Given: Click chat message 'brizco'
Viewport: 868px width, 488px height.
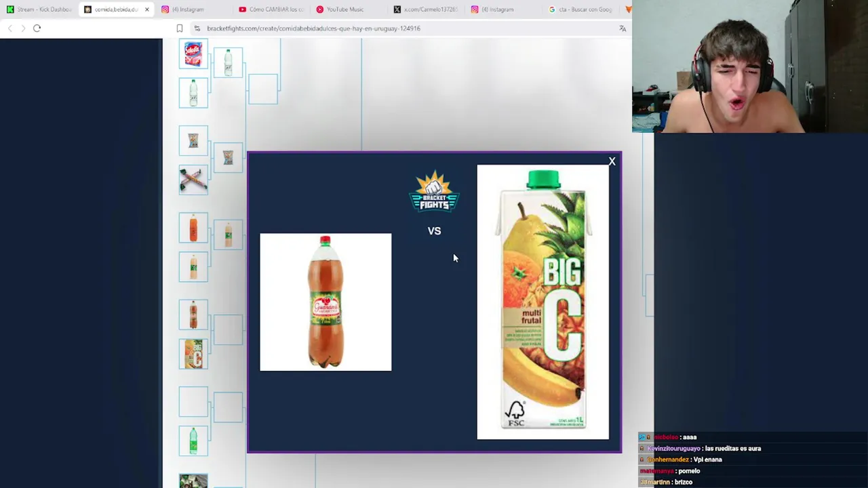Looking at the screenshot, I should click(683, 482).
